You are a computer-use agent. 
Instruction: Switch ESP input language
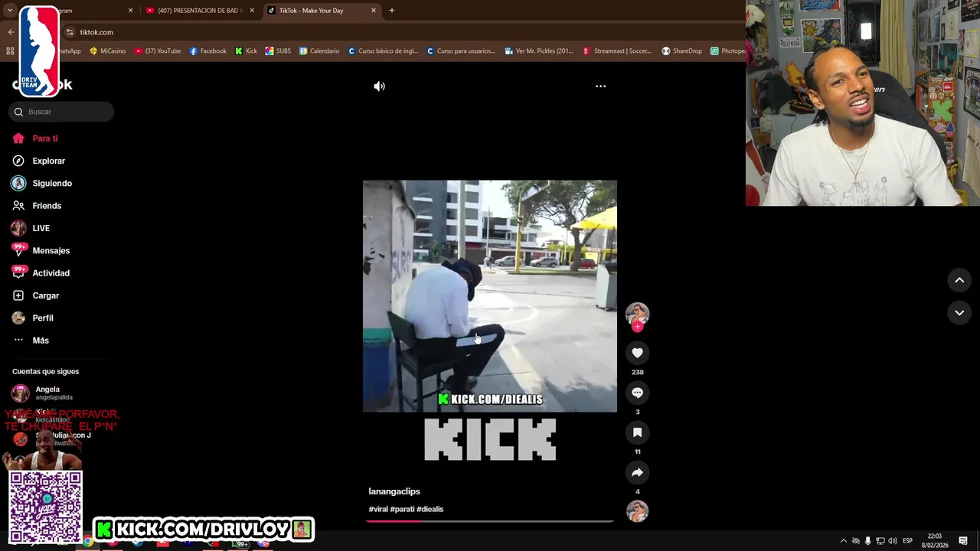(908, 541)
